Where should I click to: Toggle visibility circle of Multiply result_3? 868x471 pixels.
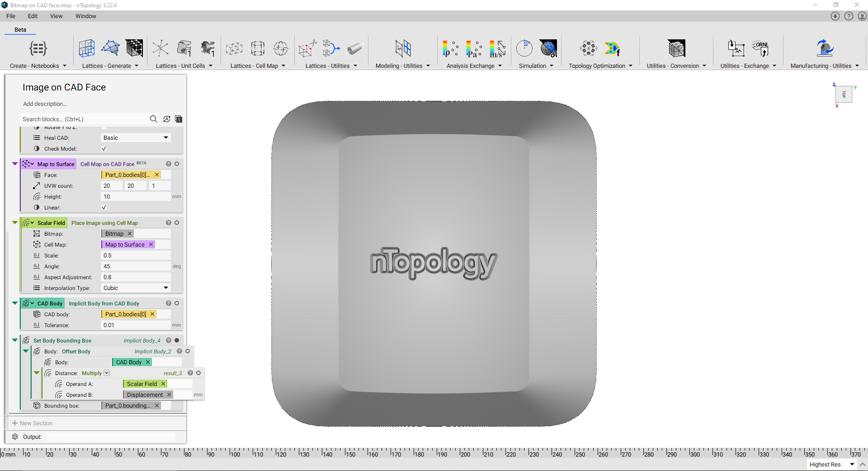(x=198, y=373)
